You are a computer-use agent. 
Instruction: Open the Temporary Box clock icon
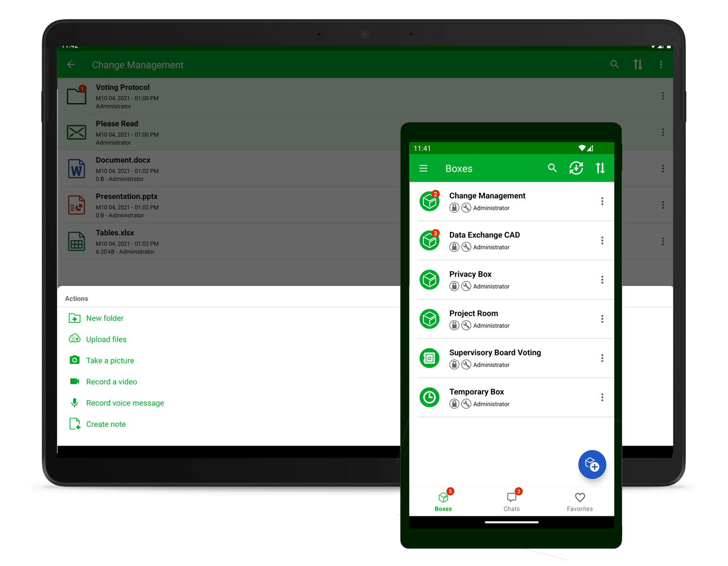point(430,398)
